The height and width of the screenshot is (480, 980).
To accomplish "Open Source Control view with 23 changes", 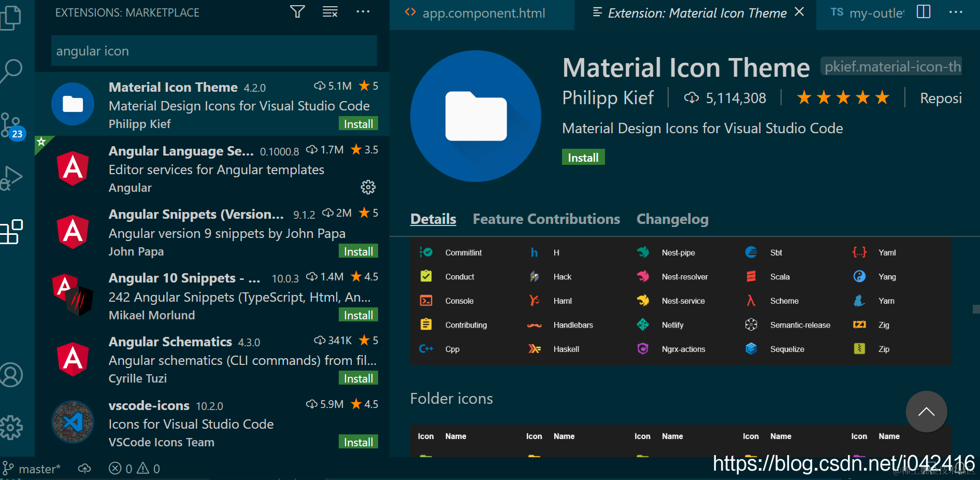I will coord(12,126).
